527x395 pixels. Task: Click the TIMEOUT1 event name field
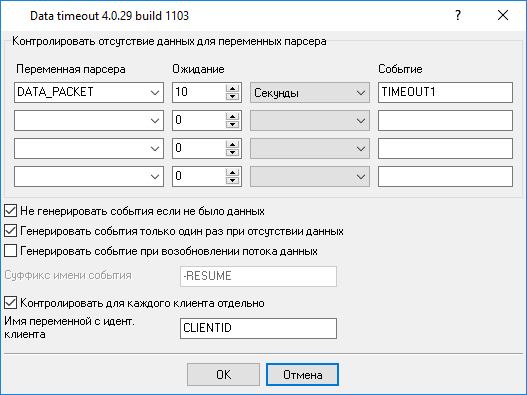click(445, 92)
